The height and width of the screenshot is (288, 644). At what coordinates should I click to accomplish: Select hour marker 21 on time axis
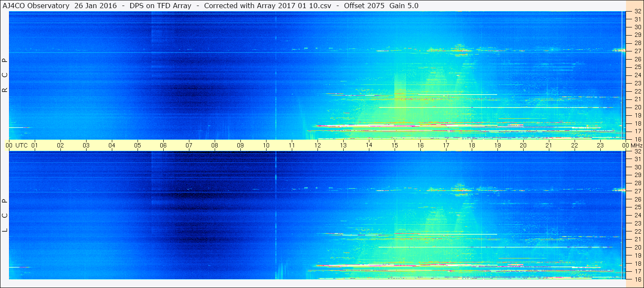point(549,145)
